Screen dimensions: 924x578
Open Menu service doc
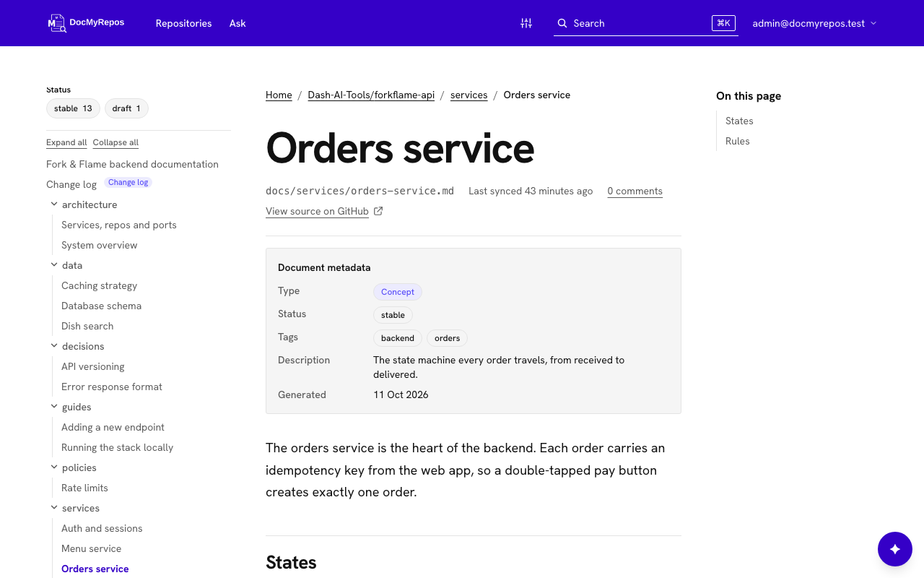coord(92,548)
